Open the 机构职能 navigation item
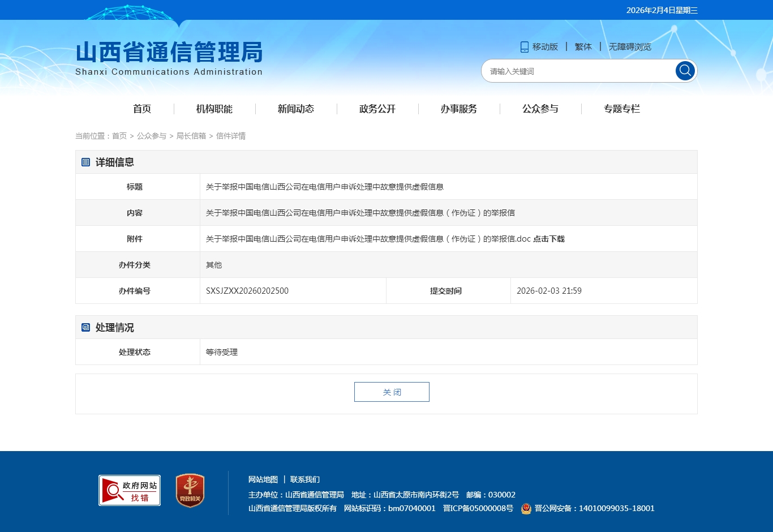This screenshot has height=532, width=773. point(214,109)
